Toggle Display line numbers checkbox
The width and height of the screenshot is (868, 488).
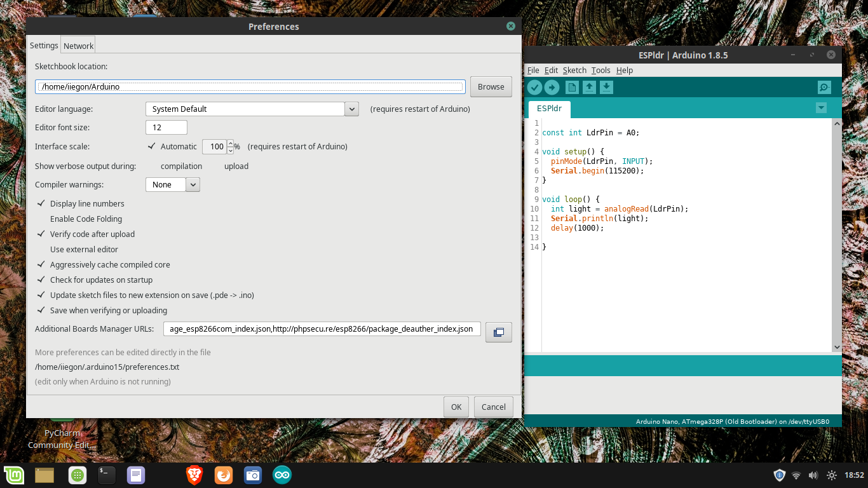[42, 203]
